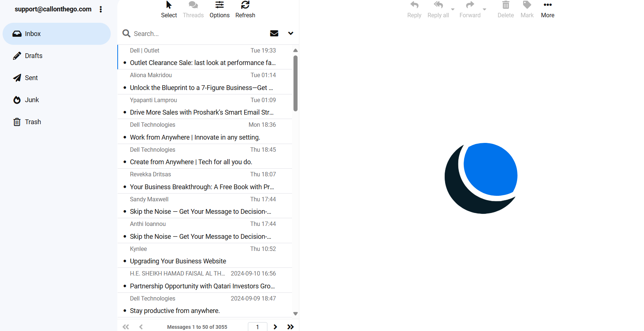
Task: Click in the Search text field
Action: [199, 33]
